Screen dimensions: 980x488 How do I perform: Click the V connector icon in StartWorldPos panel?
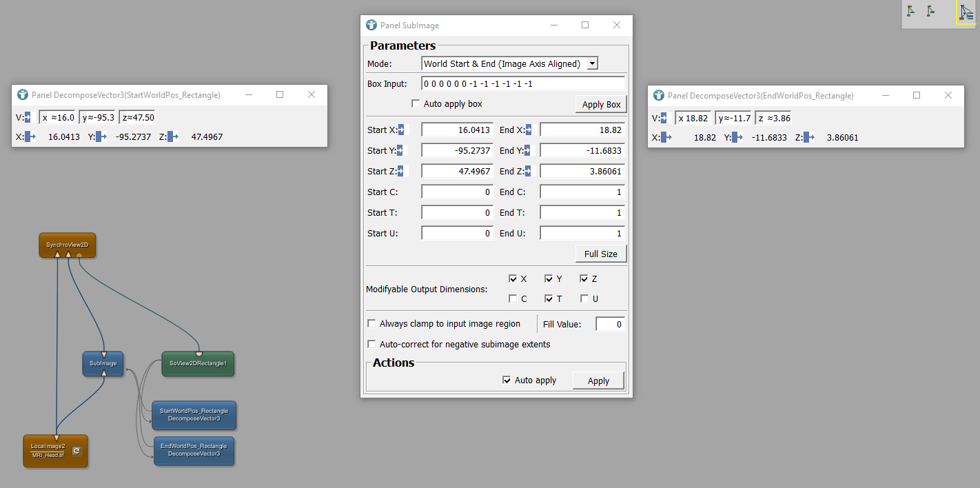pyautogui.click(x=27, y=118)
